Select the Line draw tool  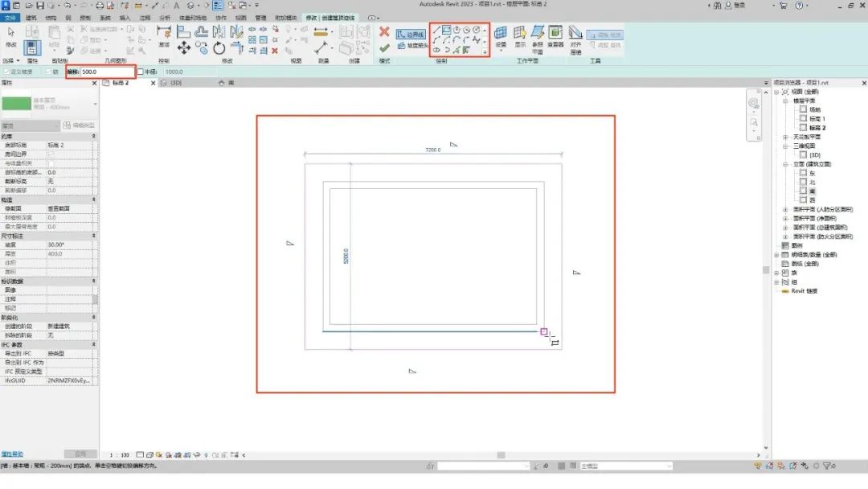tap(436, 30)
